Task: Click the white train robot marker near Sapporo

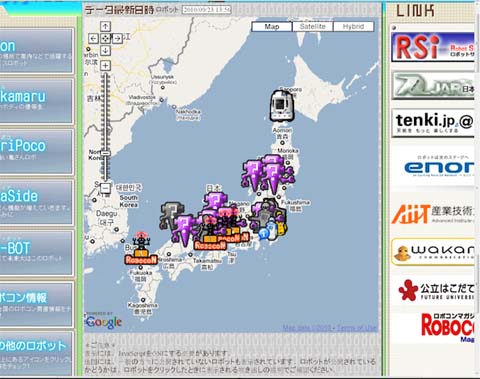Action: (282, 105)
